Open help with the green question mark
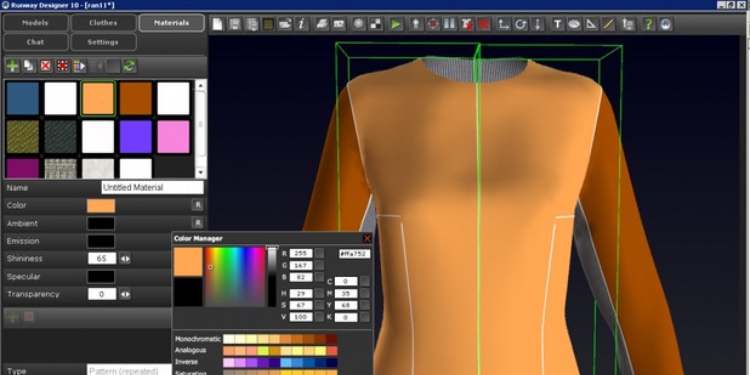The width and height of the screenshot is (750, 375). click(x=648, y=24)
